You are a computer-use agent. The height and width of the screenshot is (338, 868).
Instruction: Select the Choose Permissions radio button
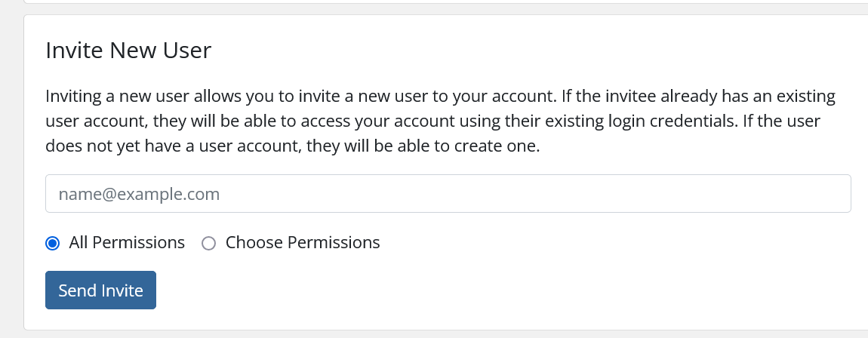click(x=209, y=243)
